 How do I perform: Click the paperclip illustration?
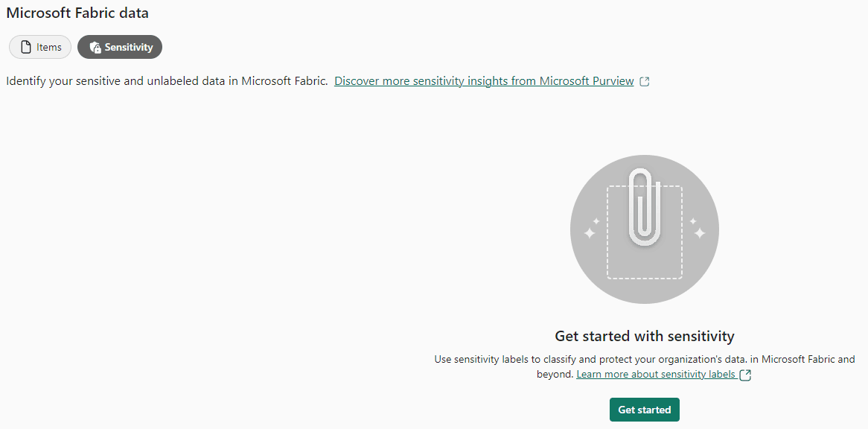pyautogui.click(x=645, y=208)
